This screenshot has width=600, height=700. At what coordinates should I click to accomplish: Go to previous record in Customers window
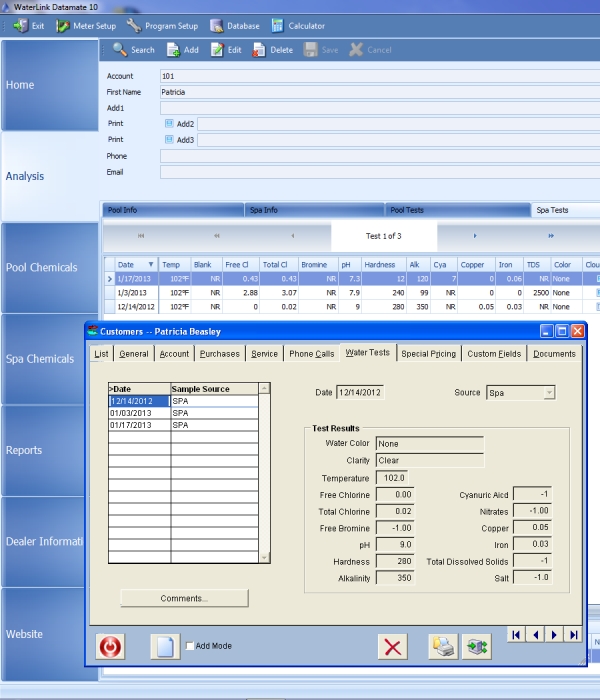pos(535,634)
